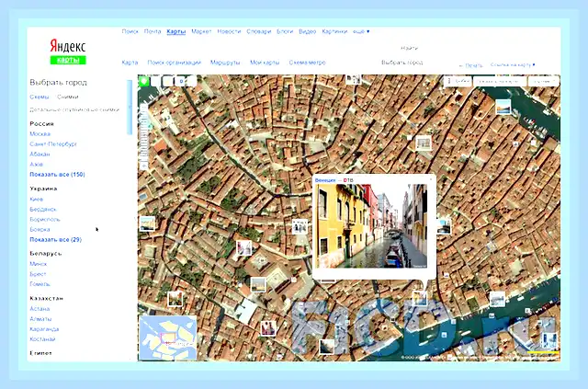
Task: Select the green active tool in the map toolbar
Action: coord(144,81)
